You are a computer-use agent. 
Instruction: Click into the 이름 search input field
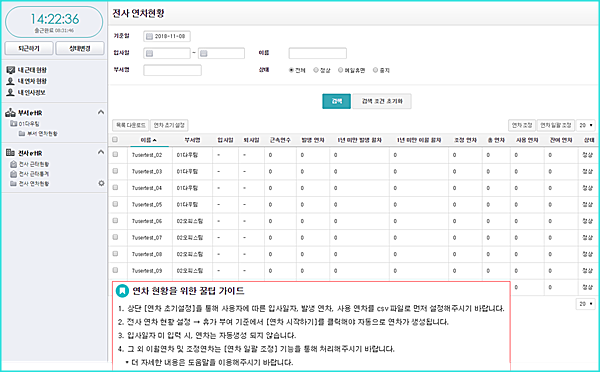click(318, 53)
